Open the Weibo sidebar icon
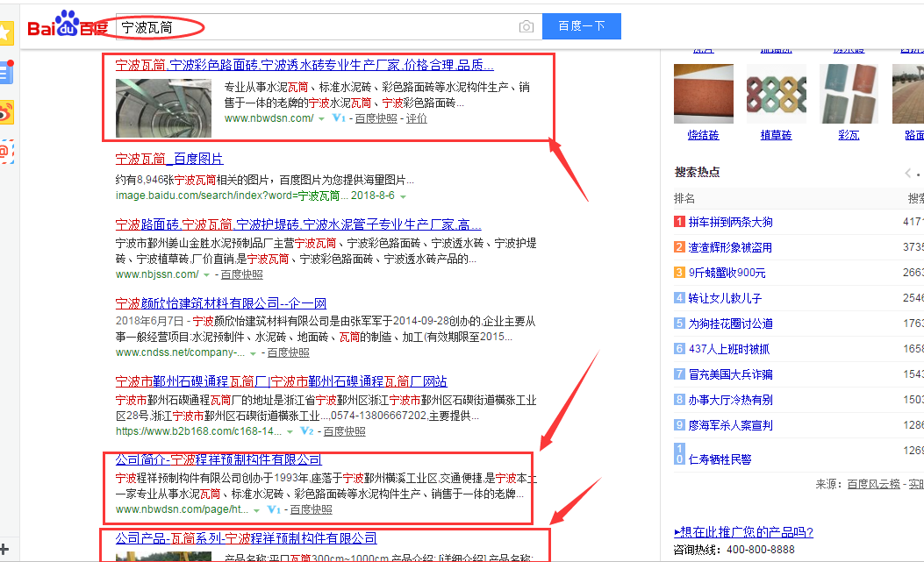This screenshot has height=562, width=924. click(x=6, y=112)
